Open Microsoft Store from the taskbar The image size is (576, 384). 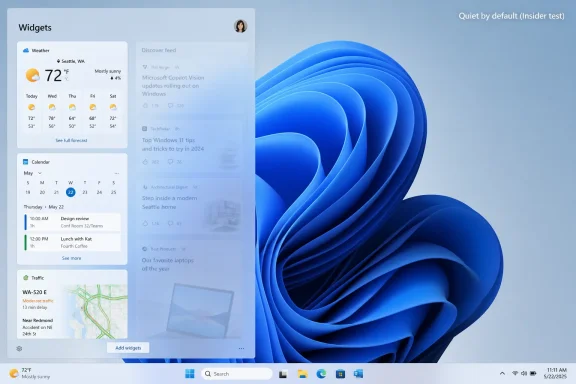click(340, 374)
